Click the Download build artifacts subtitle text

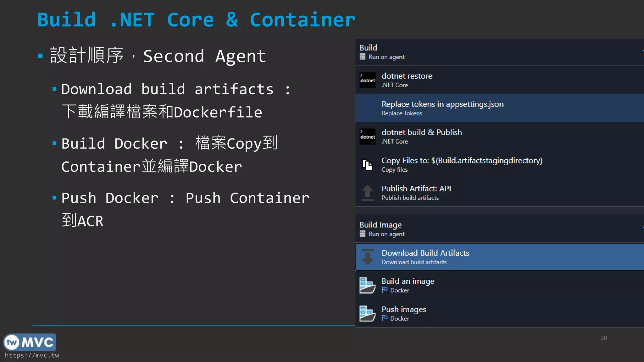[x=414, y=262]
